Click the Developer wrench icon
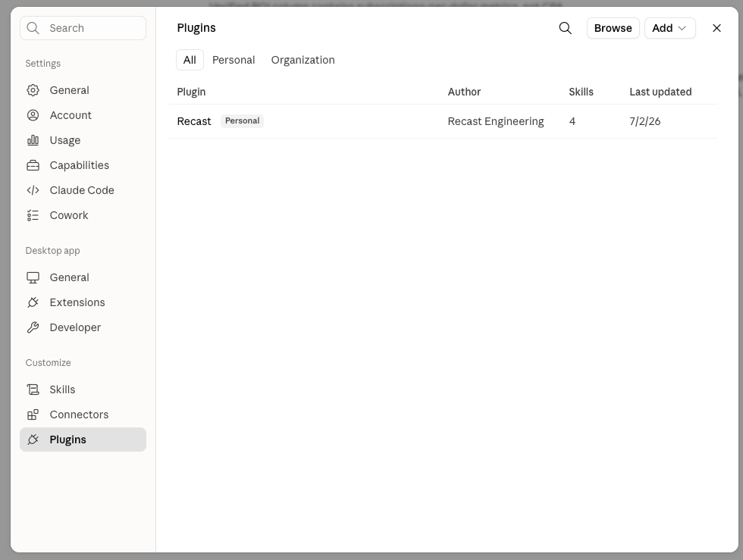The image size is (743, 560). [x=33, y=327]
